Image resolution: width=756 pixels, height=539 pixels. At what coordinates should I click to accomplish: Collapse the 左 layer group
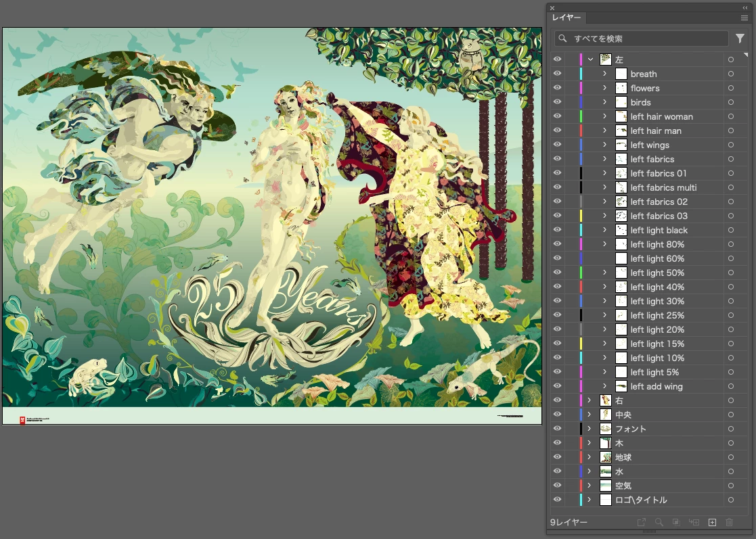(x=590, y=60)
